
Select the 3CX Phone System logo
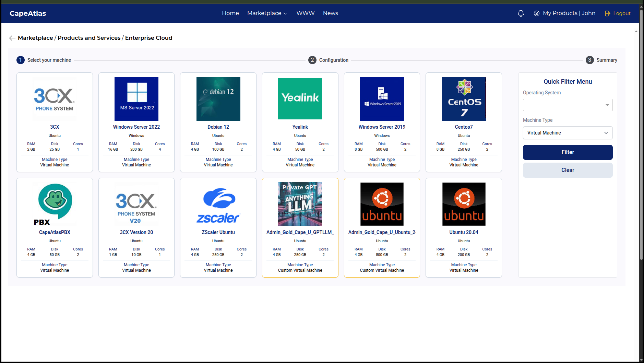55,99
